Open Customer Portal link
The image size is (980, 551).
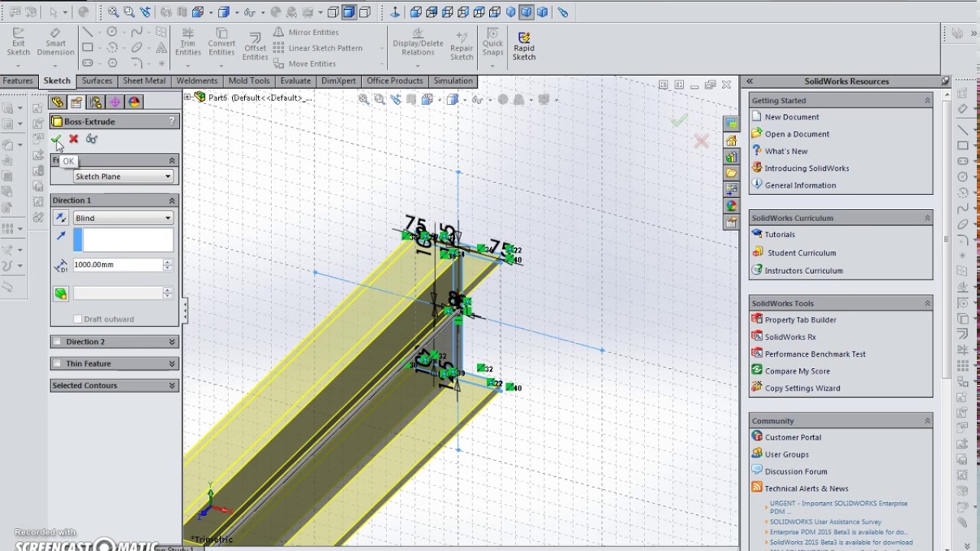[792, 438]
